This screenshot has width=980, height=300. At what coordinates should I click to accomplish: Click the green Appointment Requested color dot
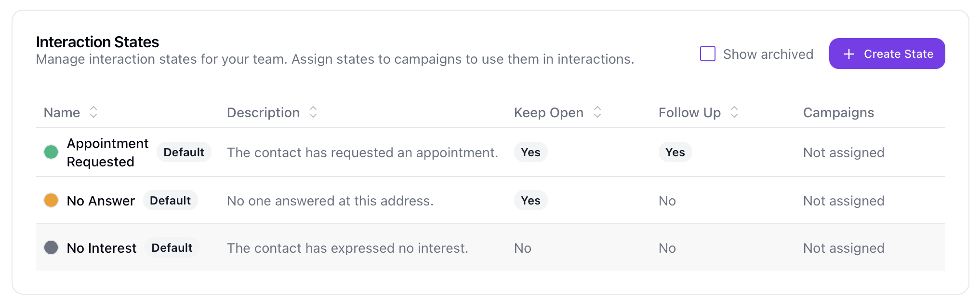pos(51,152)
